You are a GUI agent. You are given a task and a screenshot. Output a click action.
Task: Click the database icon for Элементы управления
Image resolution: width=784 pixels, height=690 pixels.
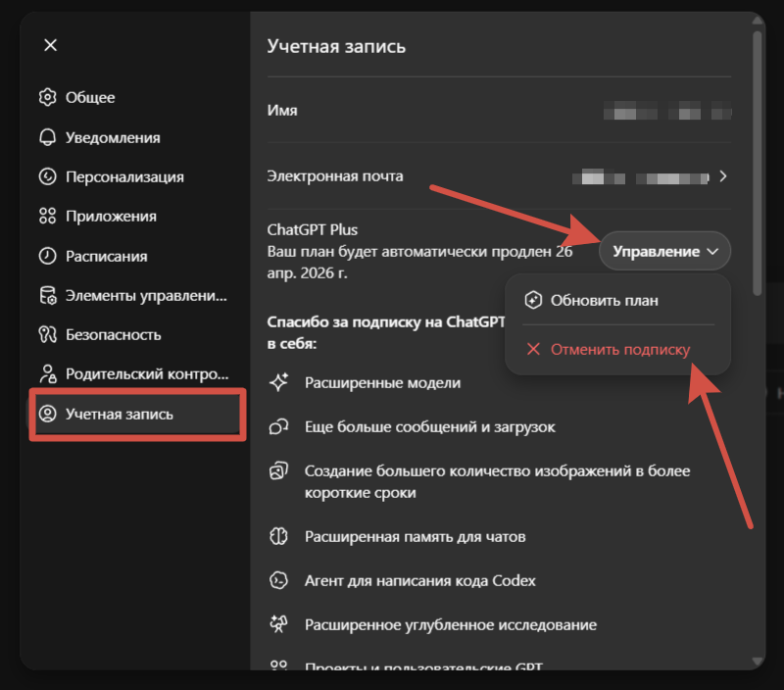pyautogui.click(x=48, y=295)
